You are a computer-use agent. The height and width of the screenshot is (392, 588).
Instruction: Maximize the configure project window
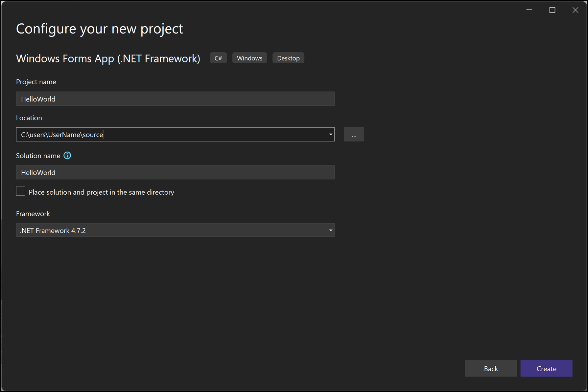click(x=552, y=10)
